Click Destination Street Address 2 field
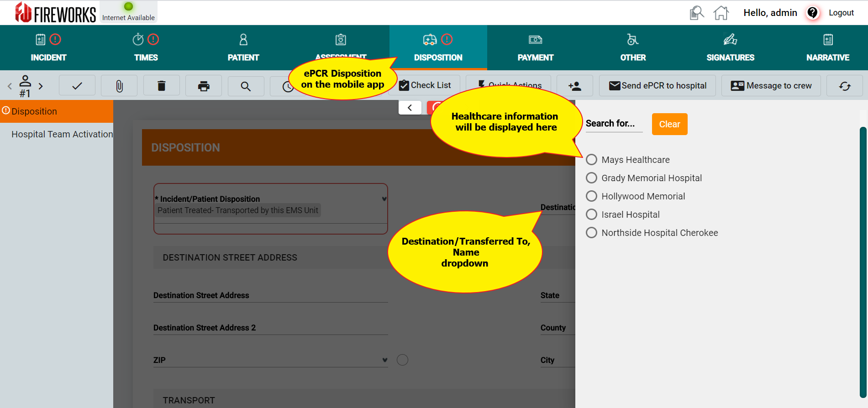The width and height of the screenshot is (868, 408). click(x=270, y=328)
